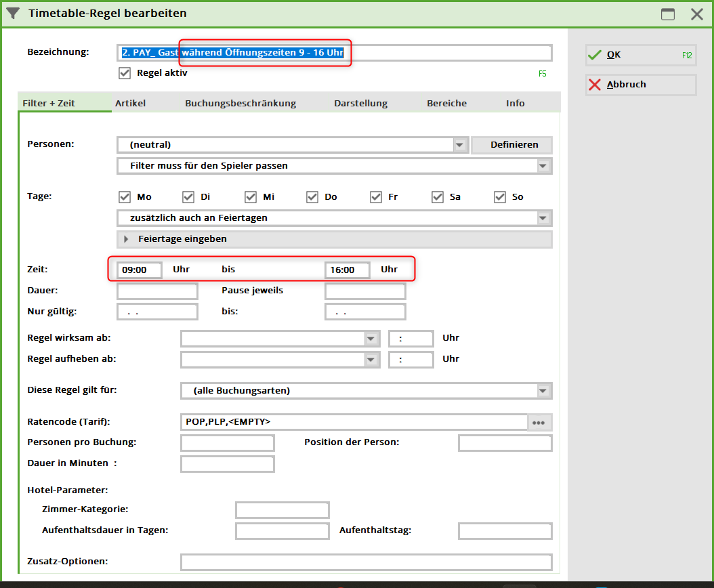
Task: Uncheck the So weekday checkbox
Action: tap(500, 197)
